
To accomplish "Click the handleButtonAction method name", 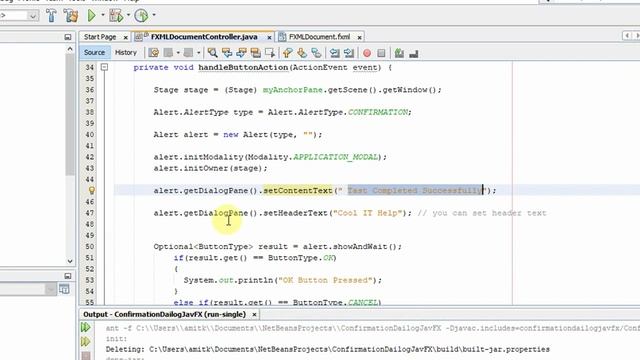I will click(x=243, y=67).
